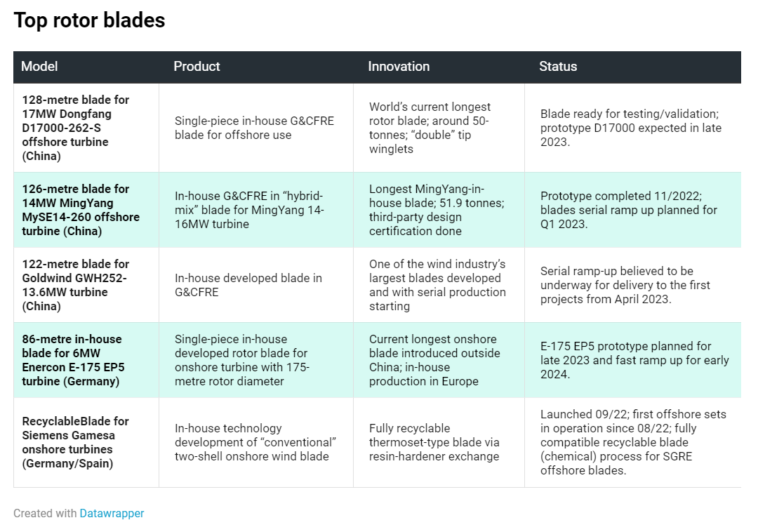Screen dimensions: 758x532
Task: Click the 'Current longest onshore blade' innovation cell
Action: [x=434, y=360]
